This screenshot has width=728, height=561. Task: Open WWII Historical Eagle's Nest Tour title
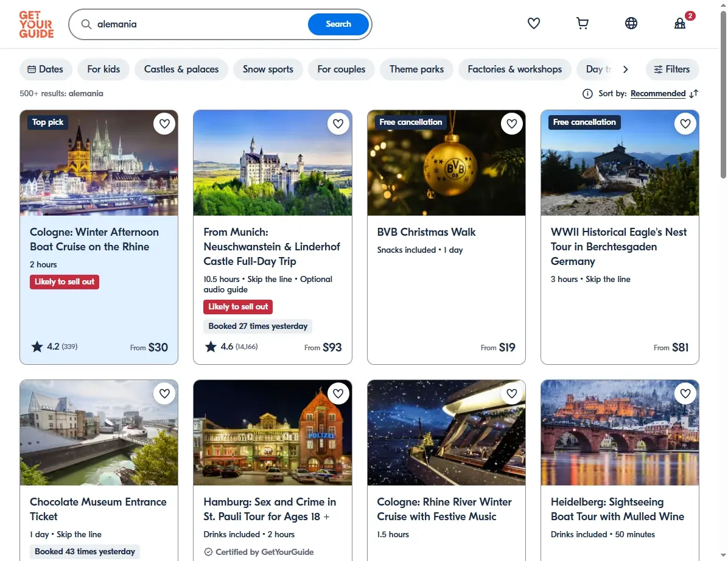[618, 246]
